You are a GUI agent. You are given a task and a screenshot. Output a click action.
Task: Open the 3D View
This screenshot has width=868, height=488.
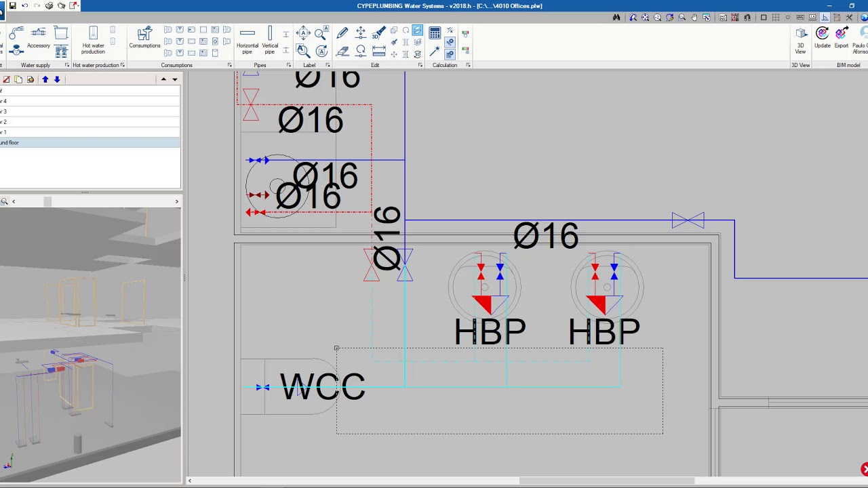tap(801, 37)
